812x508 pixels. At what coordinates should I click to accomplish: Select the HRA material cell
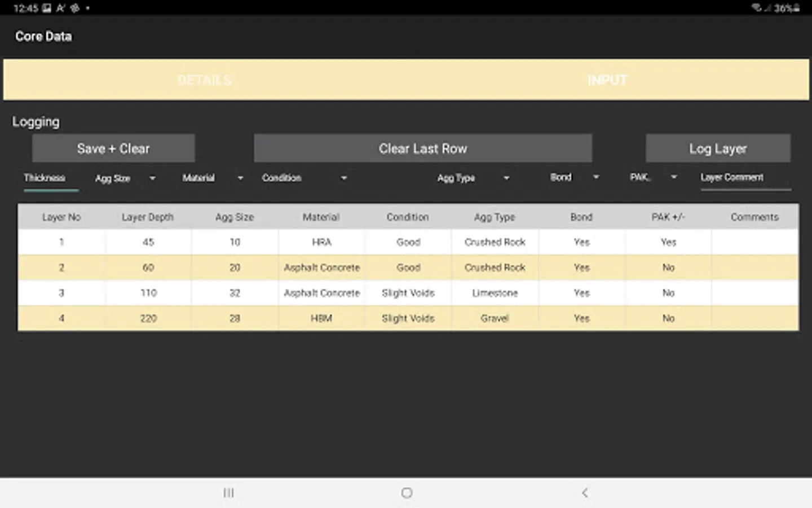pyautogui.click(x=321, y=242)
